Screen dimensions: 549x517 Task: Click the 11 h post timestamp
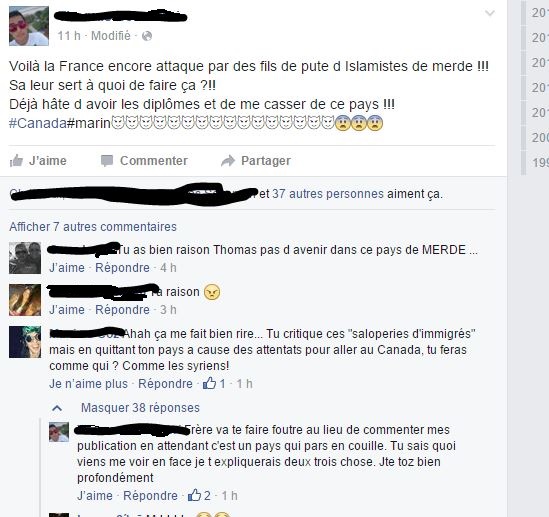pos(69,36)
